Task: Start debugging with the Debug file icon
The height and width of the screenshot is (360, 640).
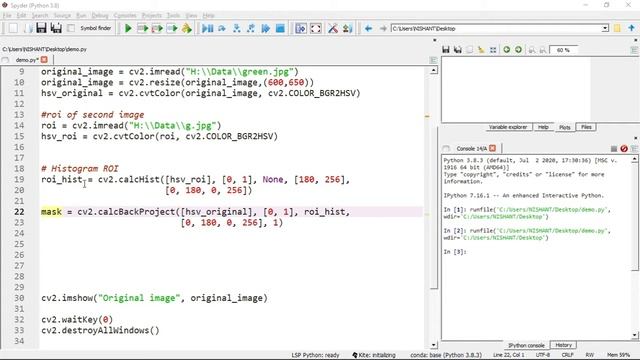Action: tap(207, 28)
